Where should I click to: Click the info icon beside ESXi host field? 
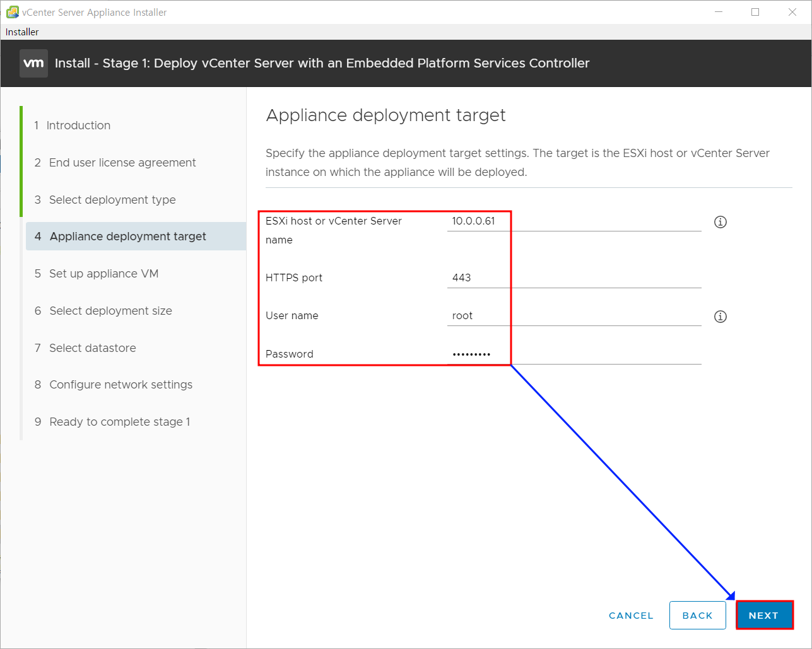[721, 222]
